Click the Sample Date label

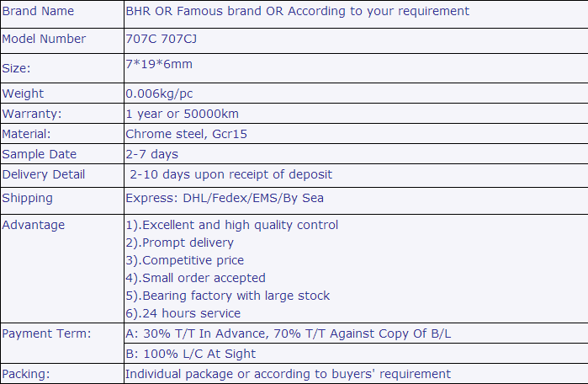[x=40, y=154]
